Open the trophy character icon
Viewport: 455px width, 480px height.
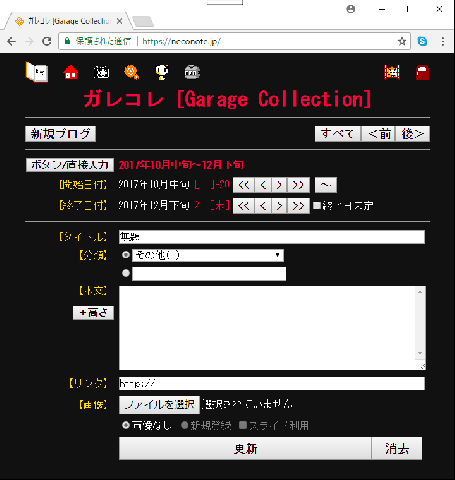pyautogui.click(x=162, y=72)
